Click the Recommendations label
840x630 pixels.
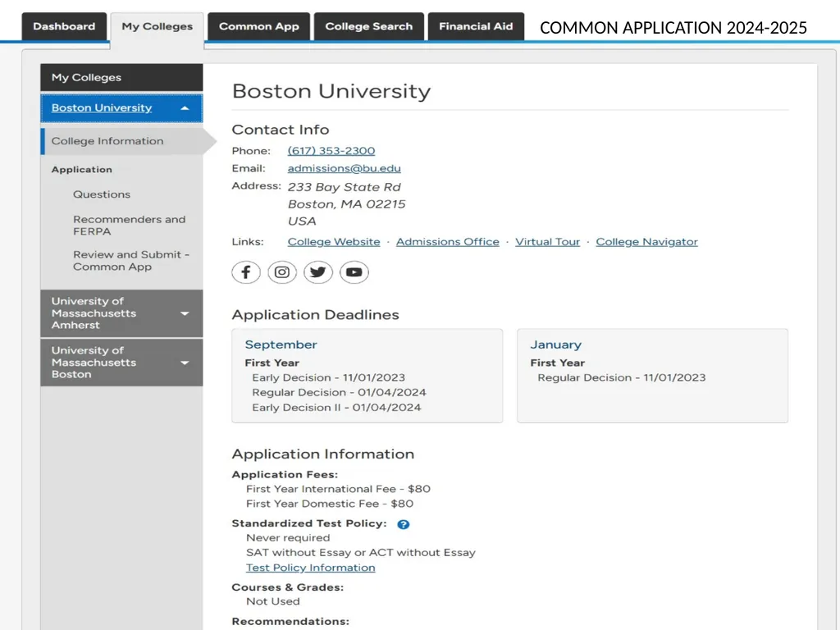[x=290, y=622]
